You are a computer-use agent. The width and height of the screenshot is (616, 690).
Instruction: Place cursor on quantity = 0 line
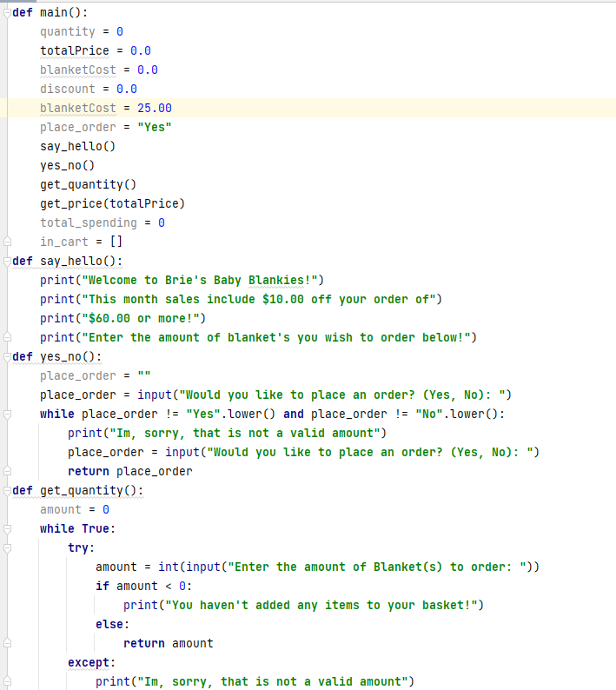tap(82, 31)
